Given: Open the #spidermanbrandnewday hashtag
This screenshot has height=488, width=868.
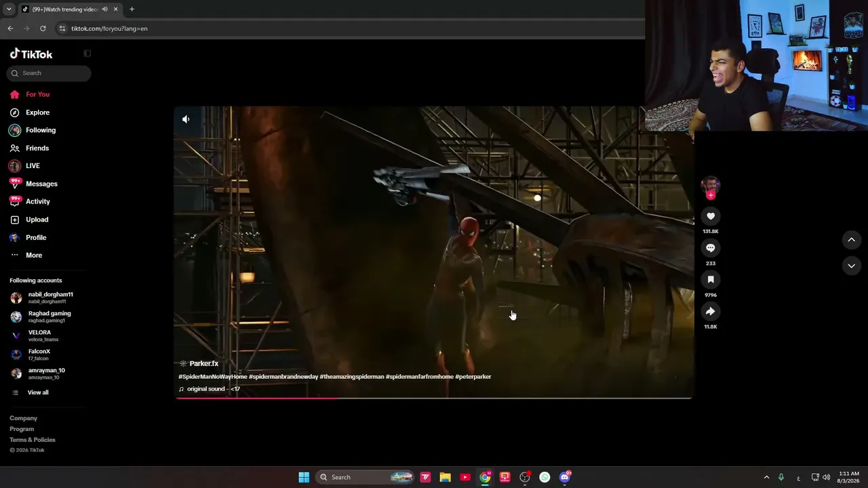Looking at the screenshot, I should coord(283,377).
